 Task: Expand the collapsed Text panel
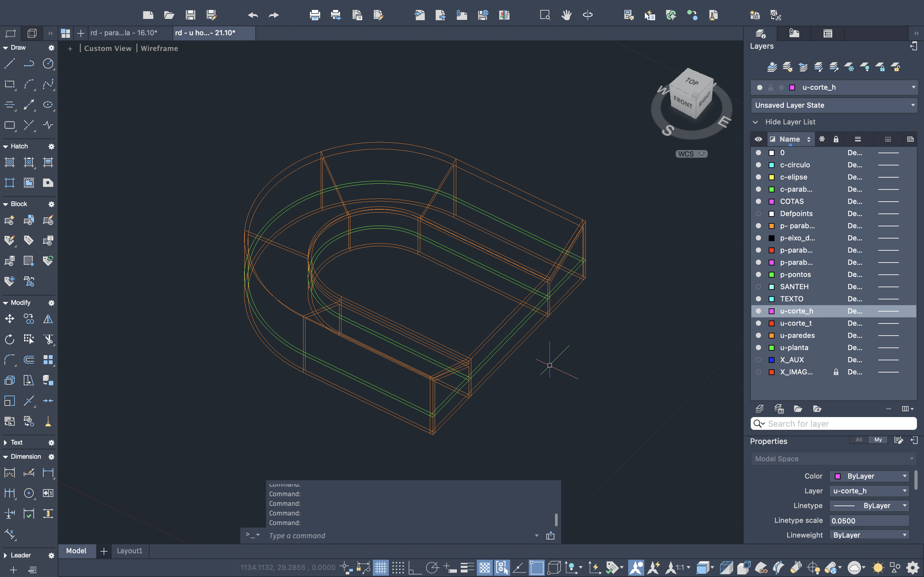(5, 442)
